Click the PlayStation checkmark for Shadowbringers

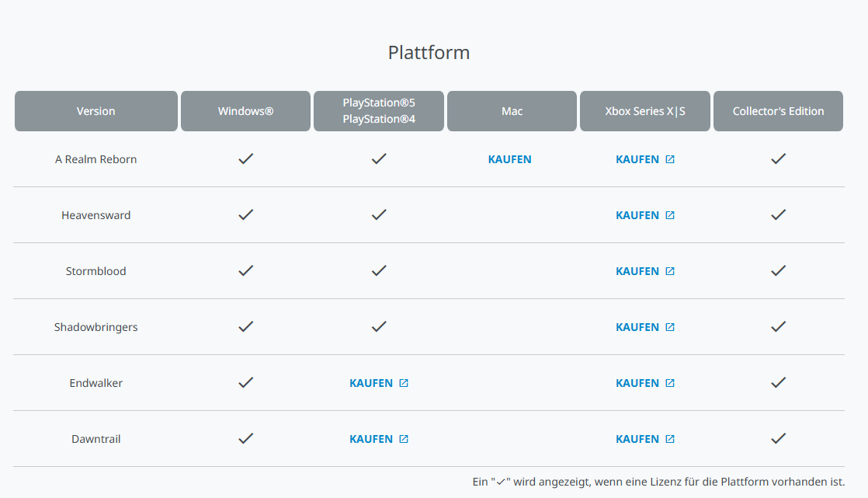tap(379, 327)
